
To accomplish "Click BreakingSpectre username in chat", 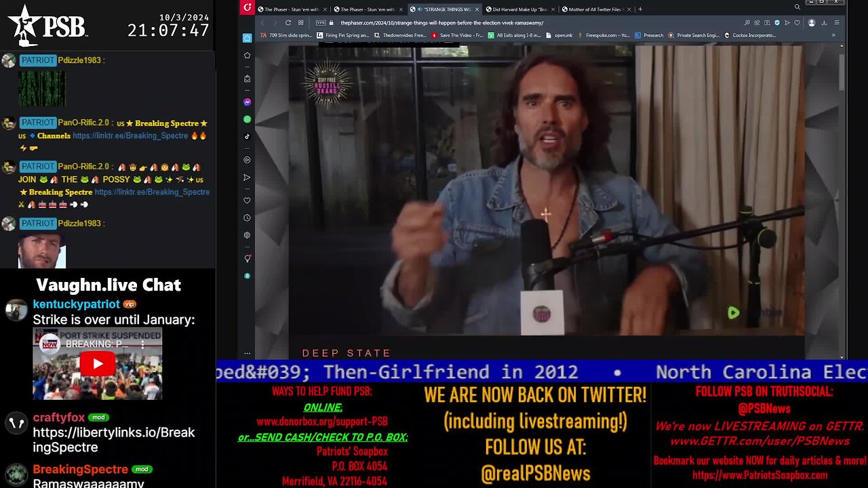I will click(80, 469).
